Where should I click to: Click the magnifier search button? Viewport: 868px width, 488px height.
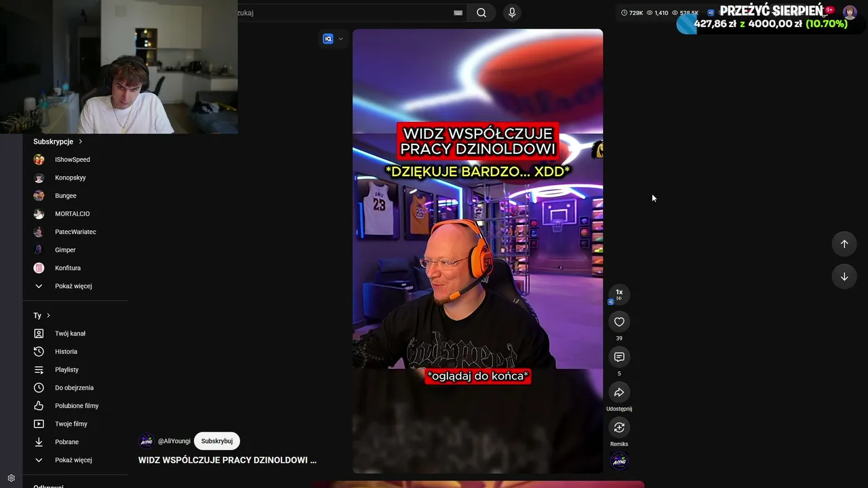pyautogui.click(x=481, y=13)
